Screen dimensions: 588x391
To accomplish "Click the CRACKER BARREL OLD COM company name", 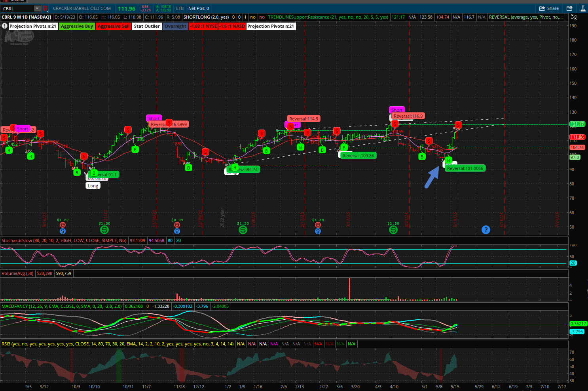I will [x=82, y=8].
